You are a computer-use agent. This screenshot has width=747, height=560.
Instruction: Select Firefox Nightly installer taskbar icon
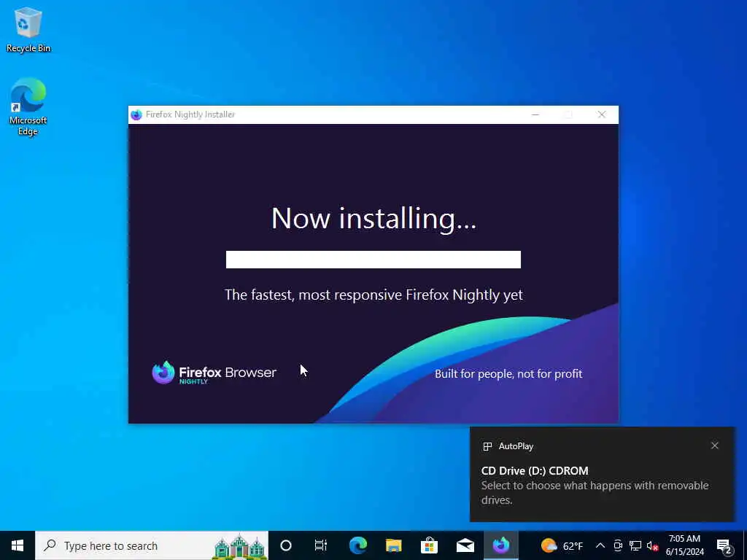point(500,545)
